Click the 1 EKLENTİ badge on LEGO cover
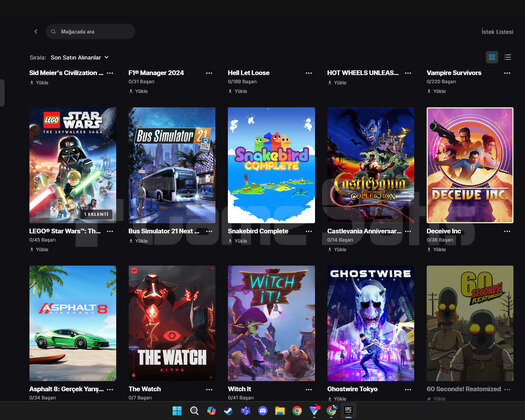Screen dimensions: 525x420 (96, 214)
